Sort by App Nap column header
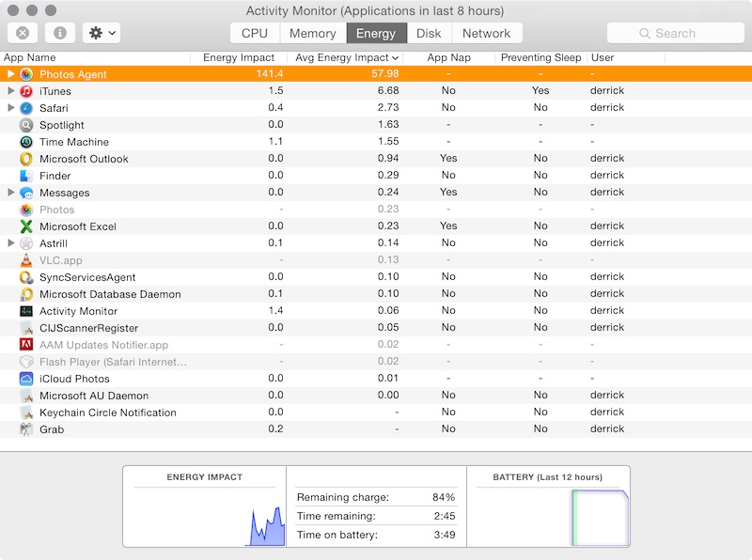The height and width of the screenshot is (560, 752). pos(449,57)
